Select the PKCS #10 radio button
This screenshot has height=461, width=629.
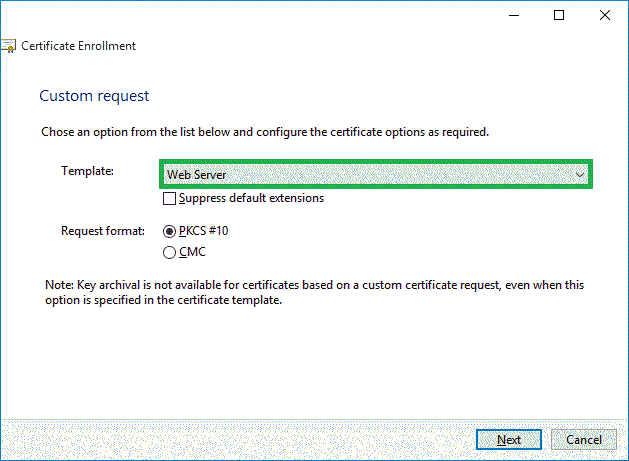click(169, 231)
